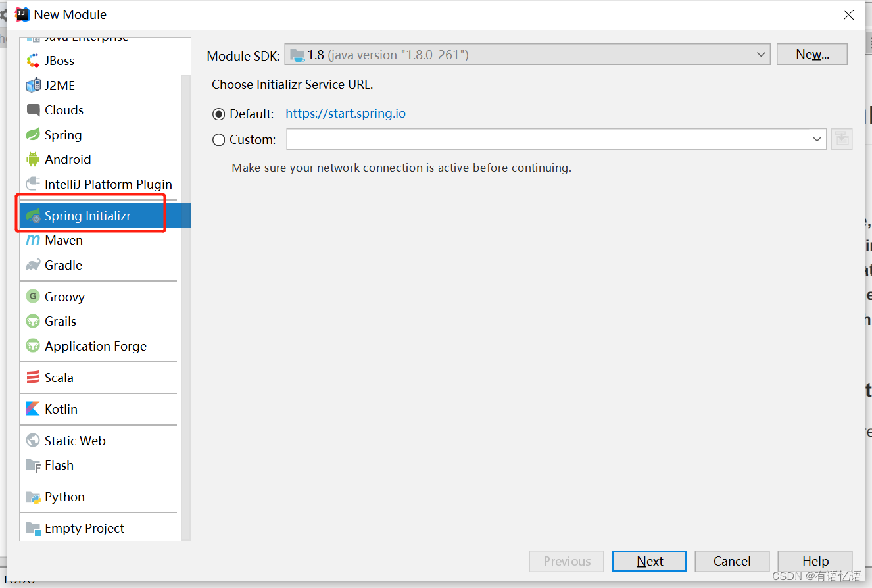The width and height of the screenshot is (872, 588).
Task: Click the JBoss icon in module list
Action: (33, 61)
